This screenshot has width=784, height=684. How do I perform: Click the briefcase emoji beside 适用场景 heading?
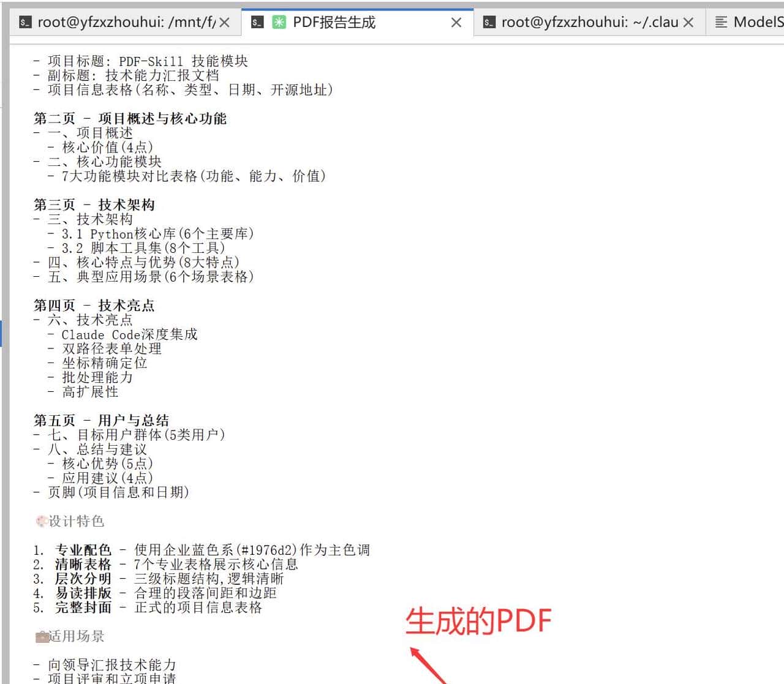coord(40,636)
